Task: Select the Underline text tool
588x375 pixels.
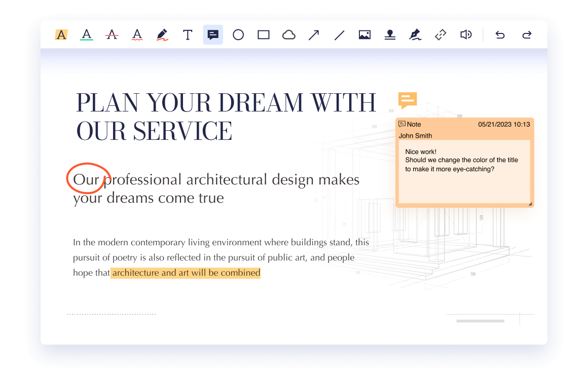Action: point(87,35)
